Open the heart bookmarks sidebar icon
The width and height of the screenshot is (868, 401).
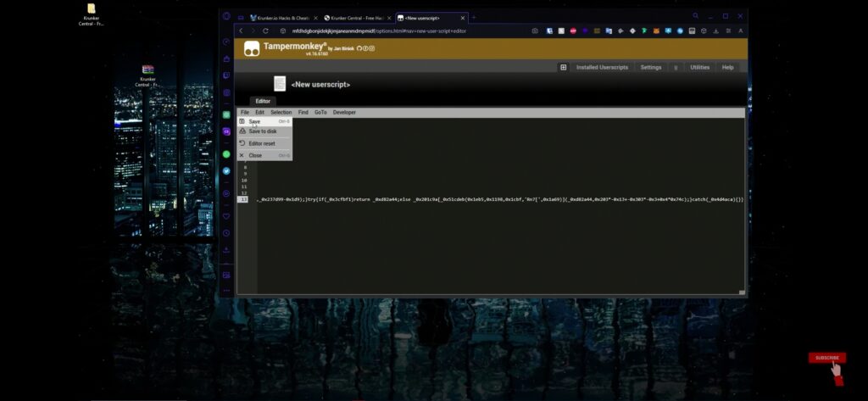[x=226, y=216]
